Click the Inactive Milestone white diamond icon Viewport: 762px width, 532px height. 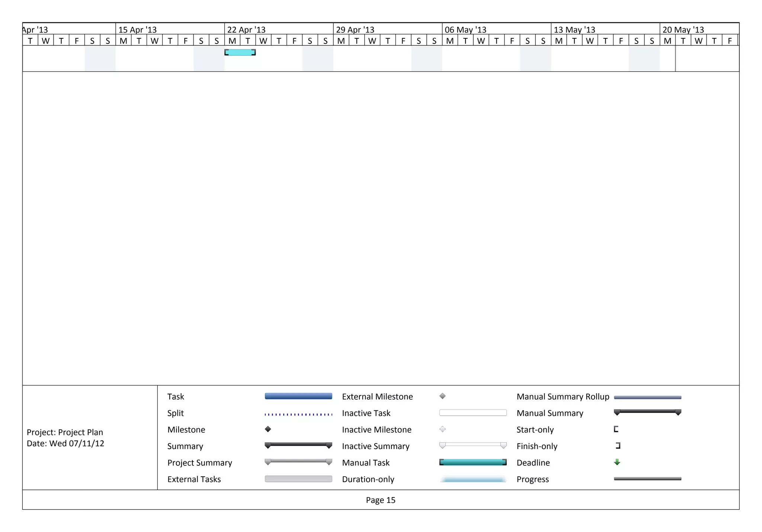(442, 429)
